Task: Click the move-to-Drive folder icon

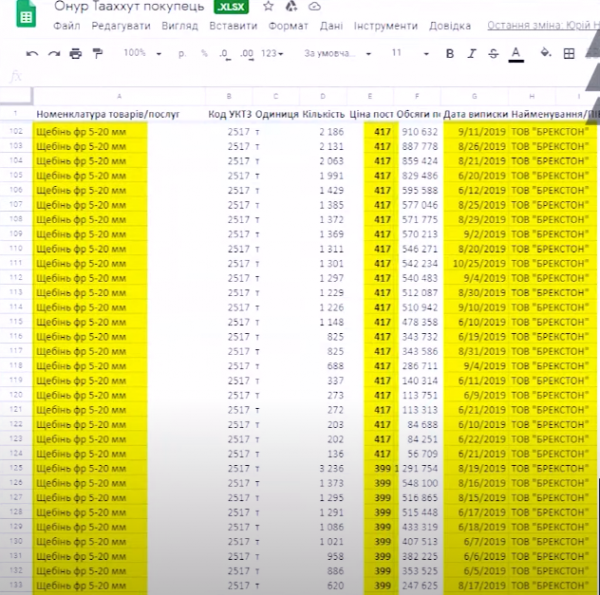Action: point(291,6)
